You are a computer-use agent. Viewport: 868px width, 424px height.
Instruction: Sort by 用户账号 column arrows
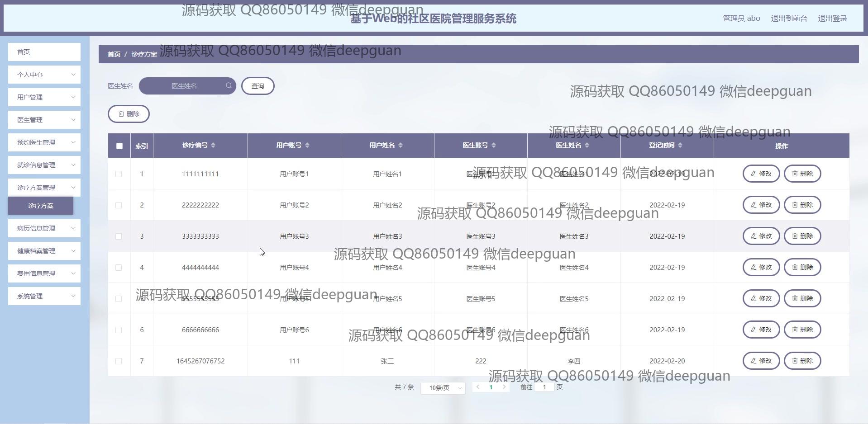click(307, 145)
